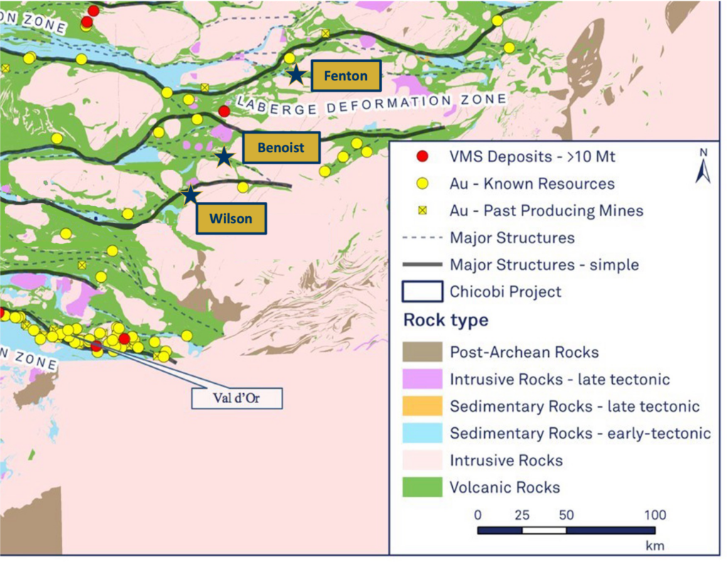Choose the blue early-tectonic Sedimentary Rocks swatch

(422, 434)
